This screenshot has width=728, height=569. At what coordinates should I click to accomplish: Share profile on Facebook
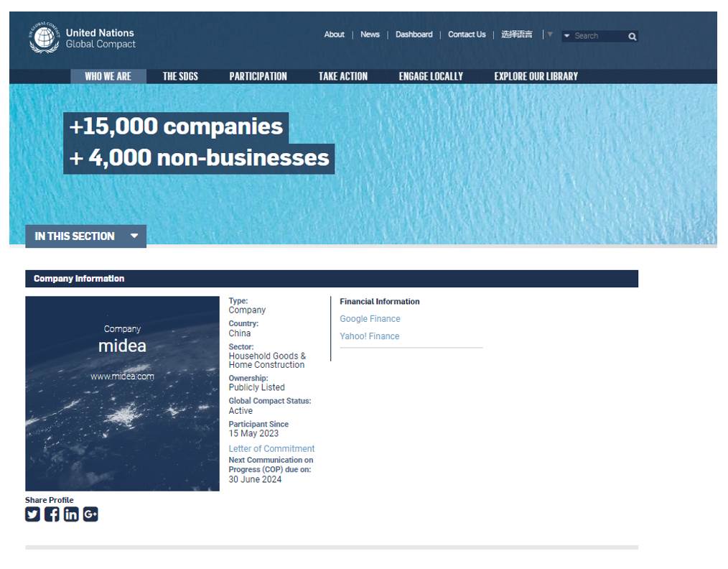(52, 514)
